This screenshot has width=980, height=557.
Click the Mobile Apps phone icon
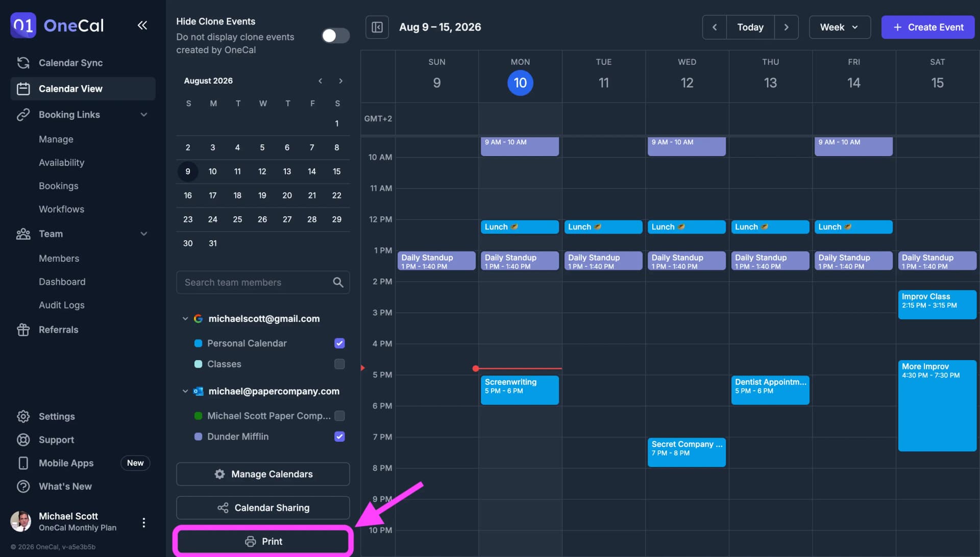coord(23,463)
